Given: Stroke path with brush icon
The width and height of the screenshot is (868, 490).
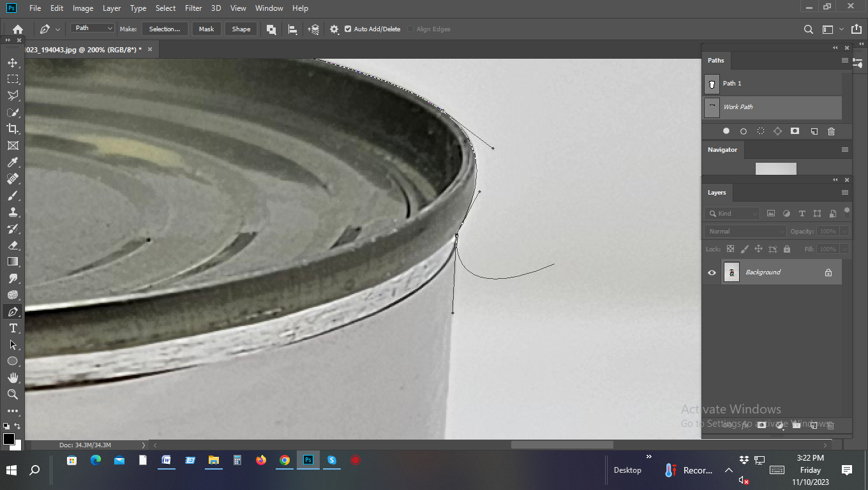Looking at the screenshot, I should click(x=744, y=131).
